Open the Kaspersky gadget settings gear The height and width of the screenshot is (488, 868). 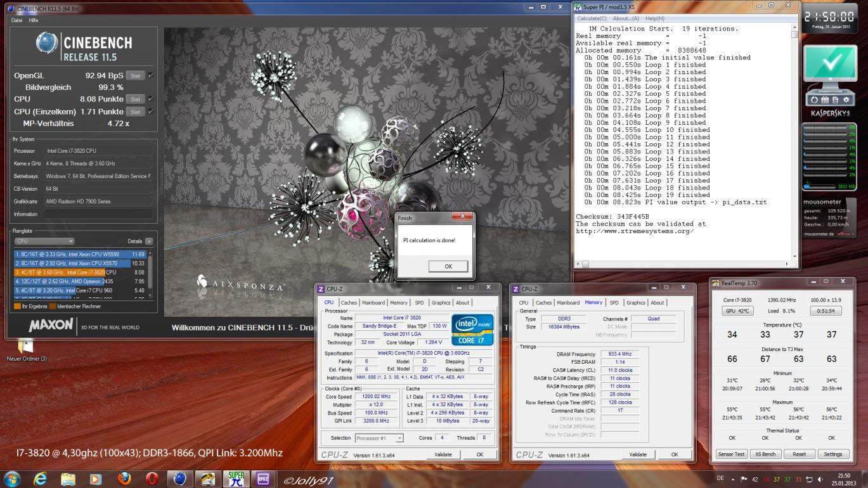coord(846,100)
